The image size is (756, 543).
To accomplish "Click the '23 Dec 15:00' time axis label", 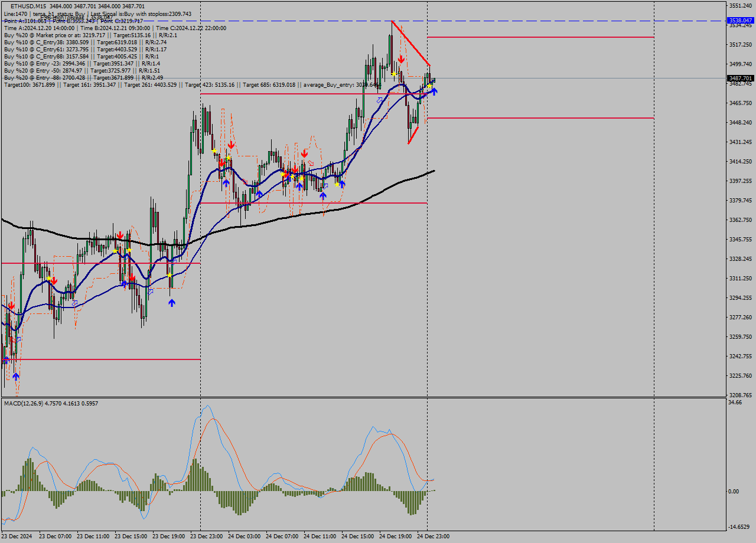I will coord(131,537).
